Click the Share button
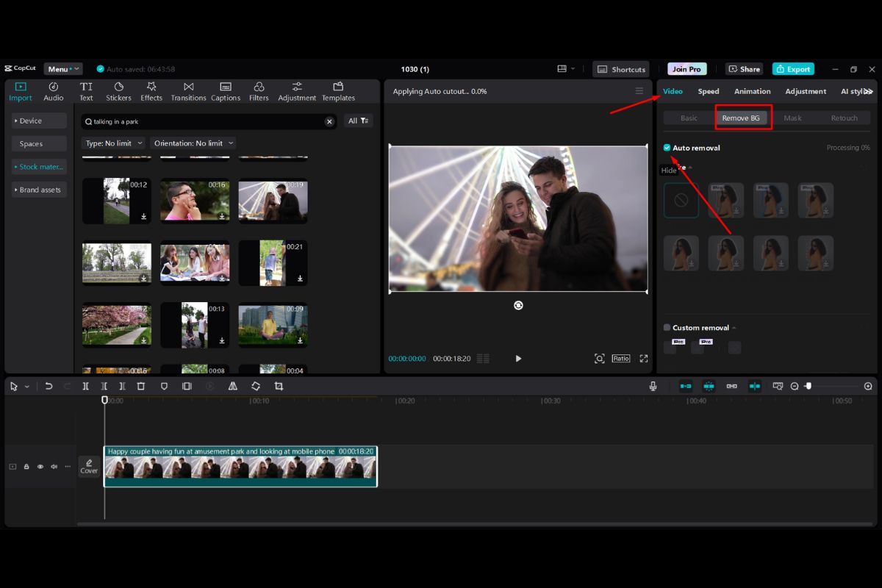Image resolution: width=882 pixels, height=588 pixels. click(x=744, y=69)
